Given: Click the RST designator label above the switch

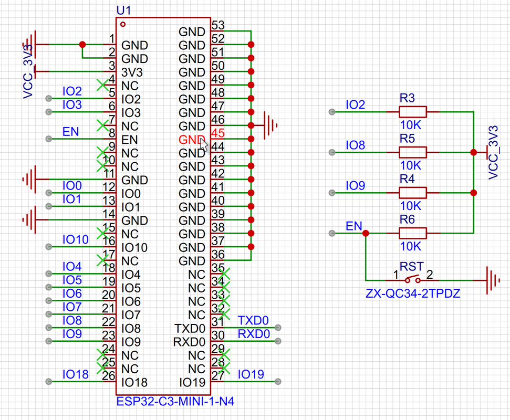Looking at the screenshot, I should tap(412, 267).
